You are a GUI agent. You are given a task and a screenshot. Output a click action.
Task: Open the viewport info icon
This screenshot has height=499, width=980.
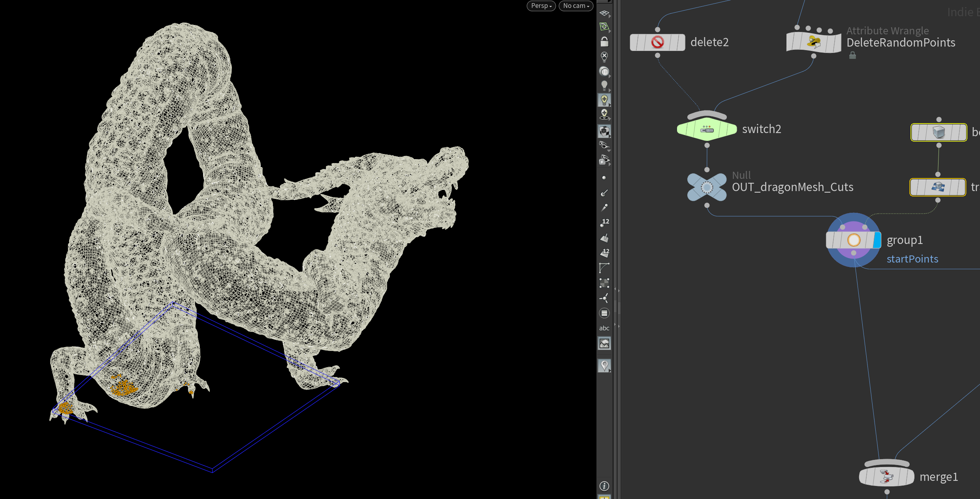point(604,486)
